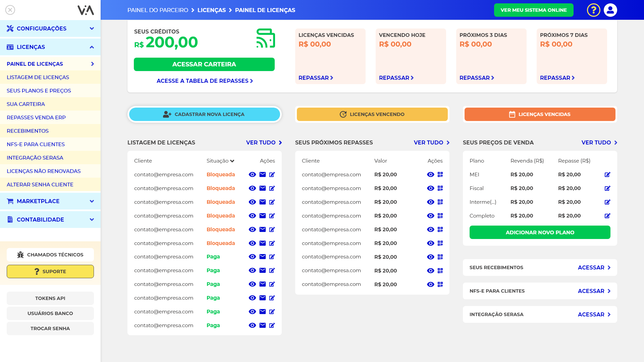Expand the Contabilidade menu chevron

(92, 220)
